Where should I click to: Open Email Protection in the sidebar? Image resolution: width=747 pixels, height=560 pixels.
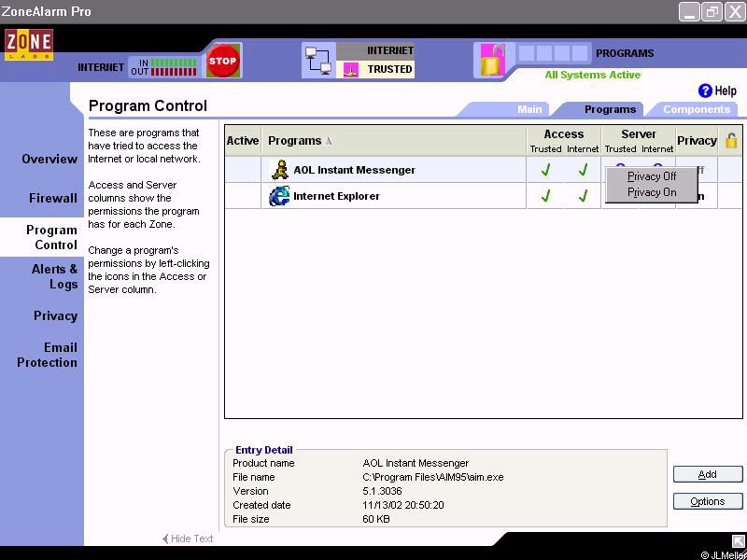tap(48, 355)
